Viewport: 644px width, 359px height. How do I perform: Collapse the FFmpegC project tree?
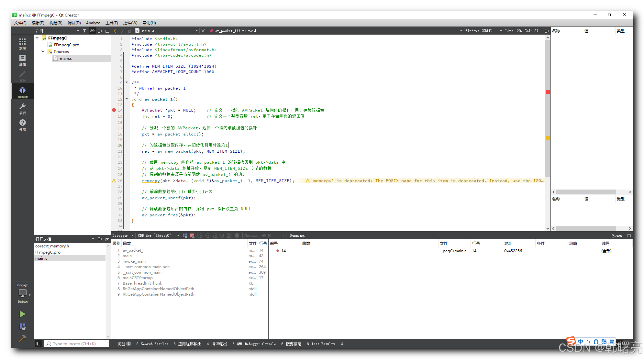[x=37, y=38]
